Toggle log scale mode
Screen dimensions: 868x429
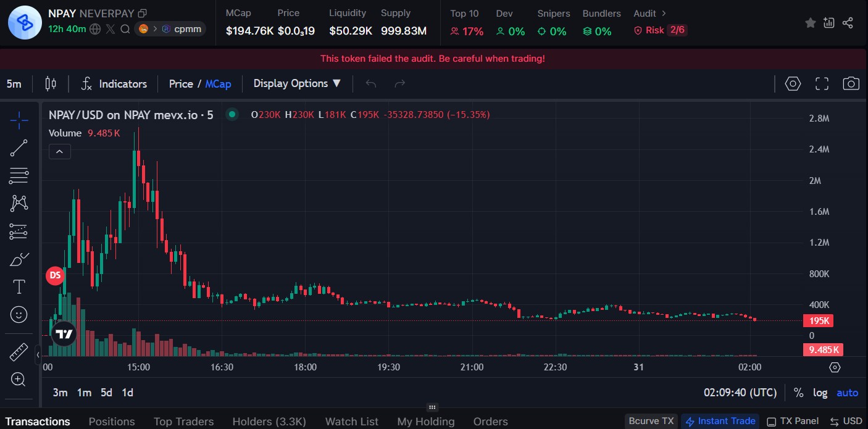coord(820,393)
